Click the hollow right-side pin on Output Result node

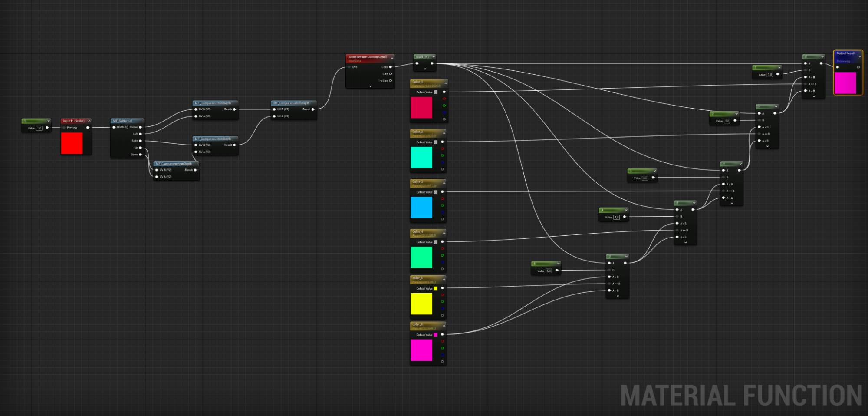858,67
